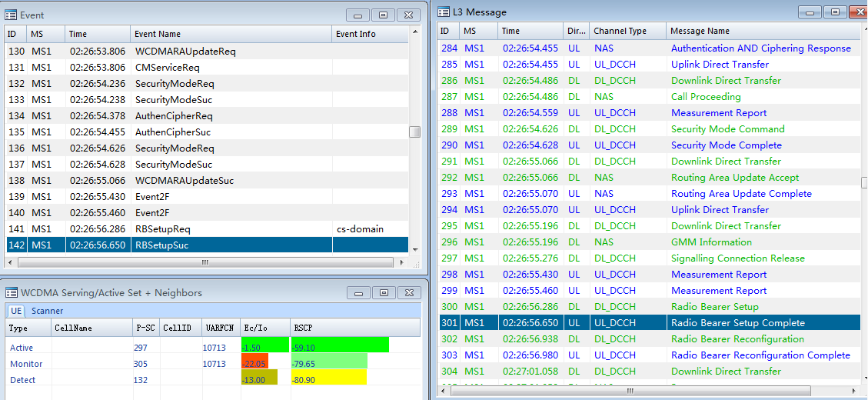Viewport: 868px width, 400px height.
Task: Click the Monitor cell type row
Action: (x=212, y=363)
